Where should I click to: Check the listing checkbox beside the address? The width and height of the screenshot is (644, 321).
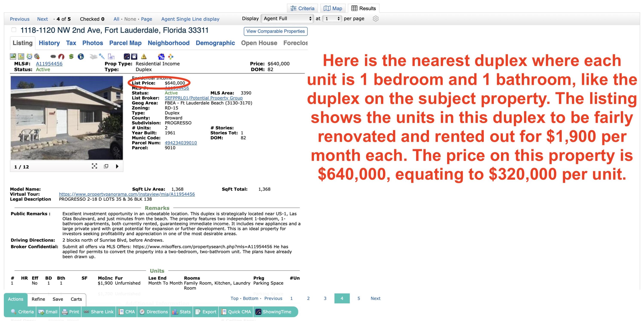coord(14,30)
